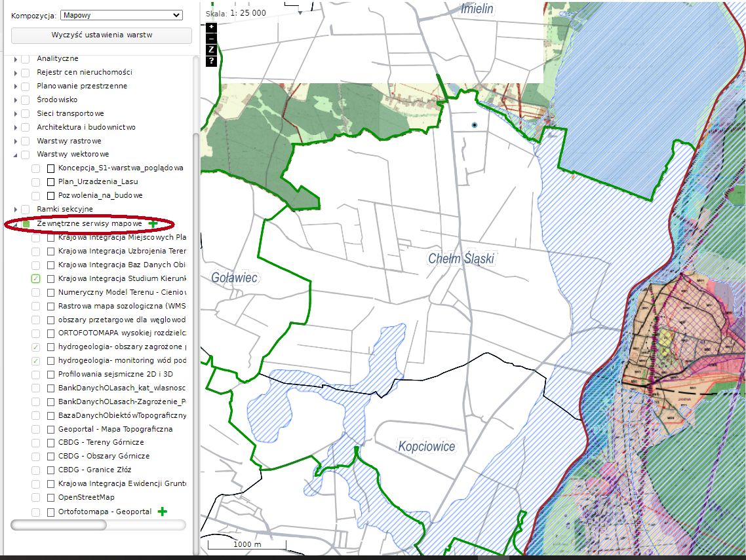Expand the Planowanie przestrzenne group

[x=16, y=86]
